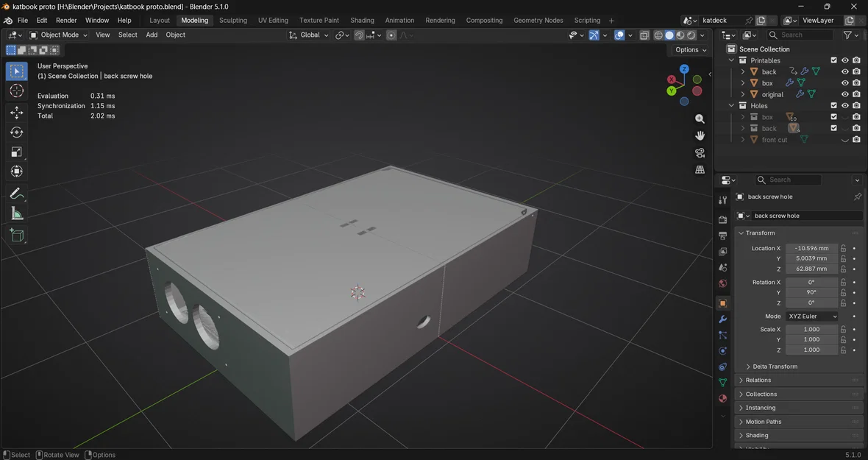Select the Move tool
The image size is (868, 460).
[17, 113]
